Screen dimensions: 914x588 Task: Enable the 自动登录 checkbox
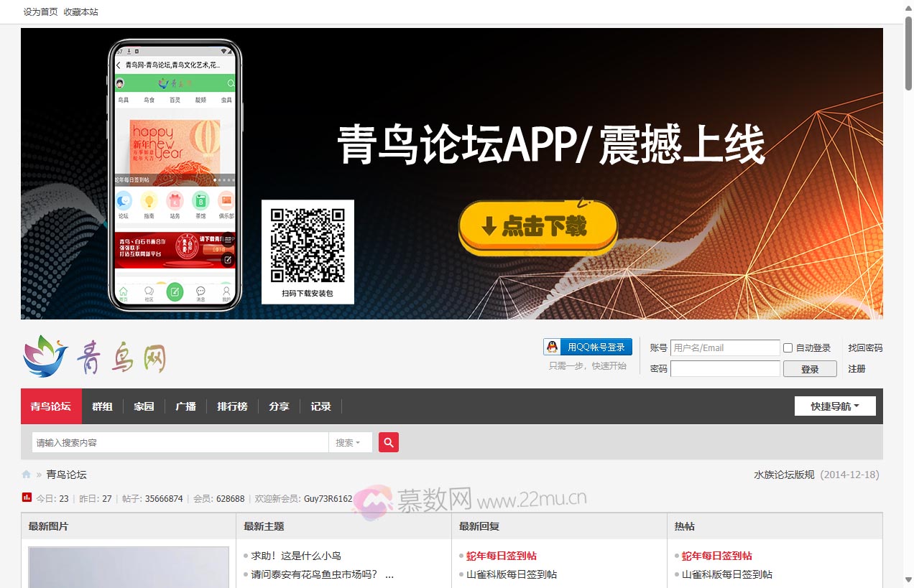[x=788, y=348]
